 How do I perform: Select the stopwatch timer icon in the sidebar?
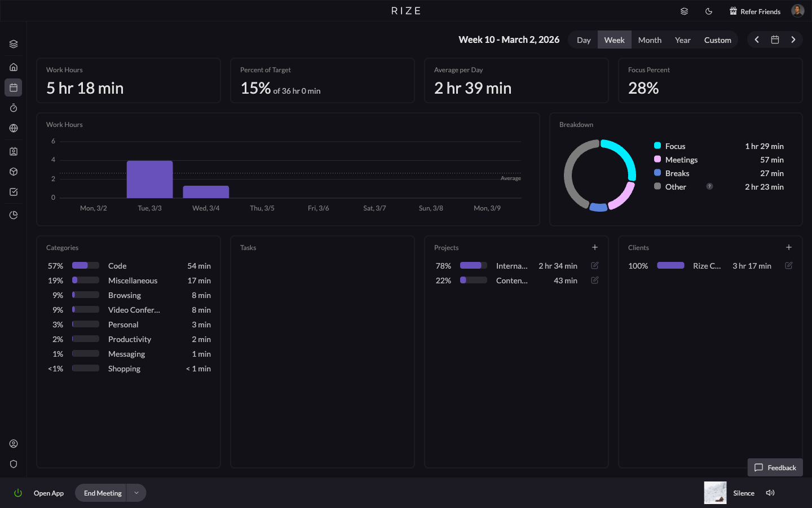point(13,108)
